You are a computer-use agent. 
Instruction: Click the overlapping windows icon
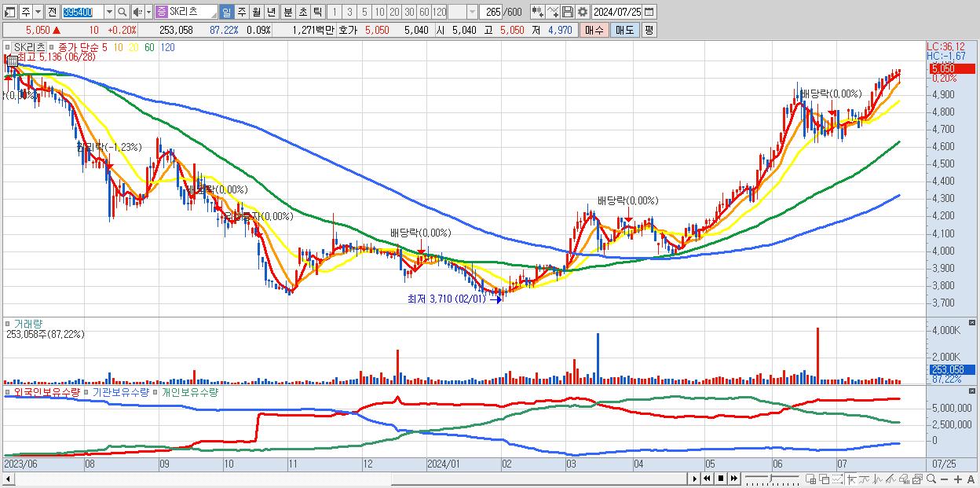825,479
